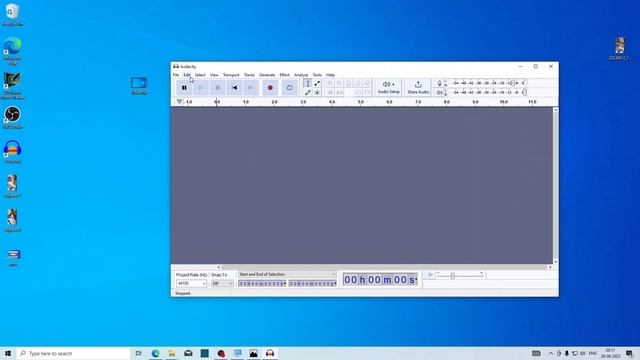
Task: Toggle the Loop button
Action: point(289,88)
